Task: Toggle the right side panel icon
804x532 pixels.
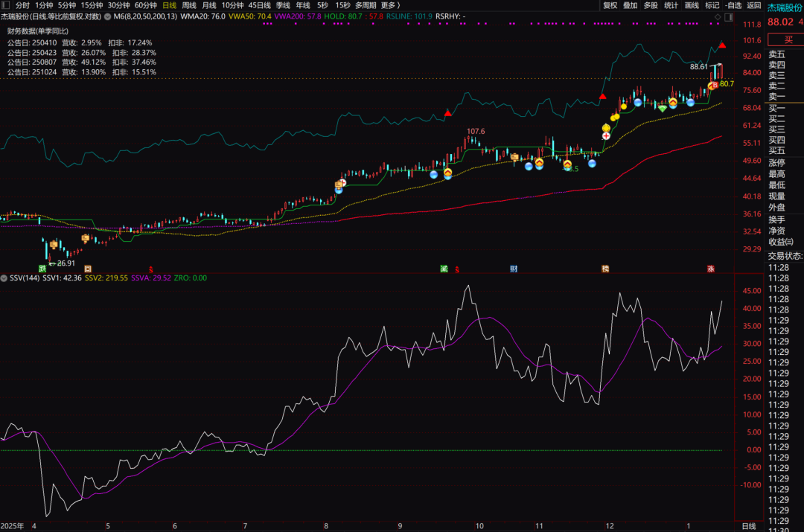Action: 729,17
